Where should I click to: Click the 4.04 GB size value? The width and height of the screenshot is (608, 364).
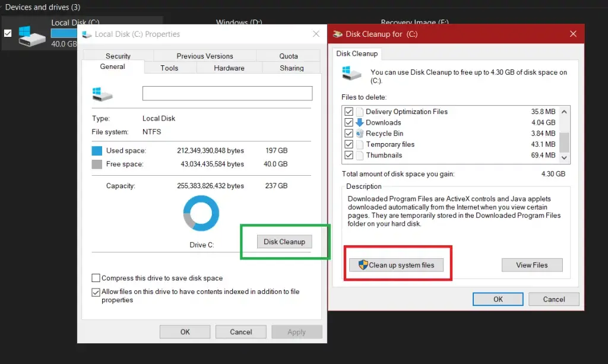tap(543, 122)
